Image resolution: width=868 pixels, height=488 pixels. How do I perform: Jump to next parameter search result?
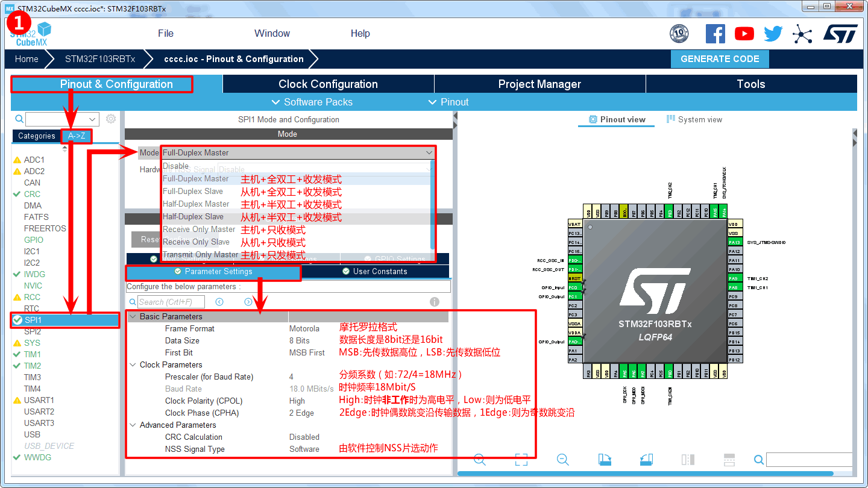coord(248,302)
